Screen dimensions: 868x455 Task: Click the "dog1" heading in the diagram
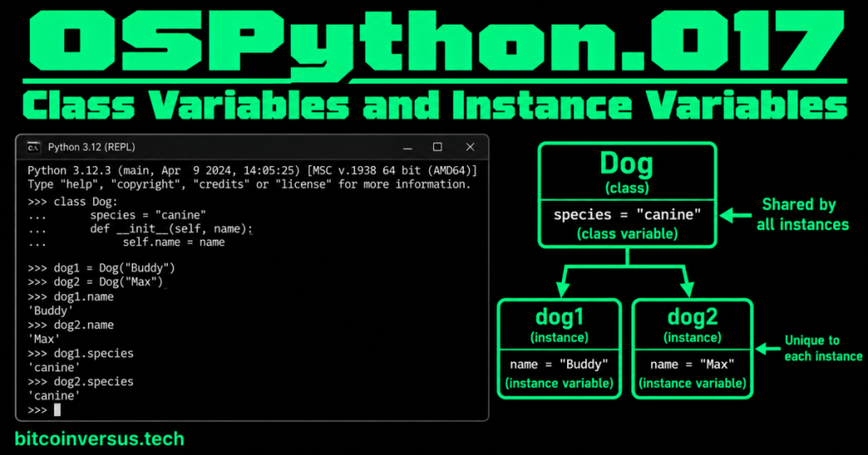(x=559, y=317)
